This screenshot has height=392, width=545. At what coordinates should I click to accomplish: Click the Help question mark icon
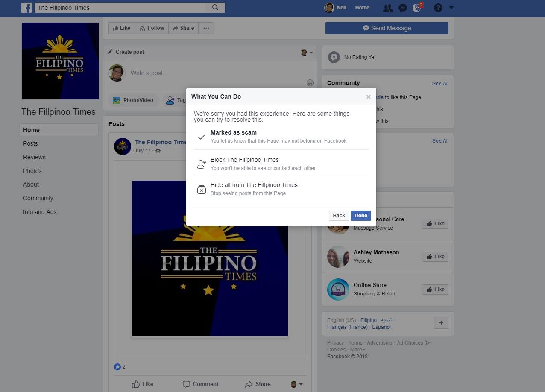438,8
